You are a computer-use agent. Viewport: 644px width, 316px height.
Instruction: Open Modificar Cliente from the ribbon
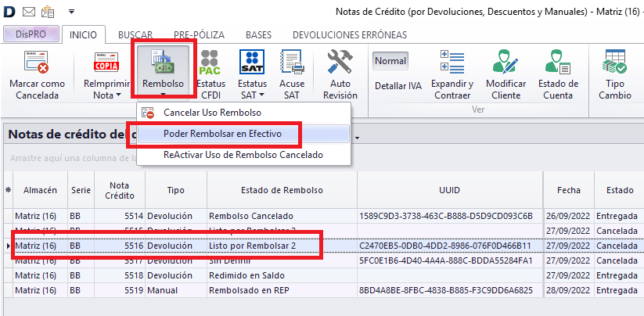click(x=505, y=62)
